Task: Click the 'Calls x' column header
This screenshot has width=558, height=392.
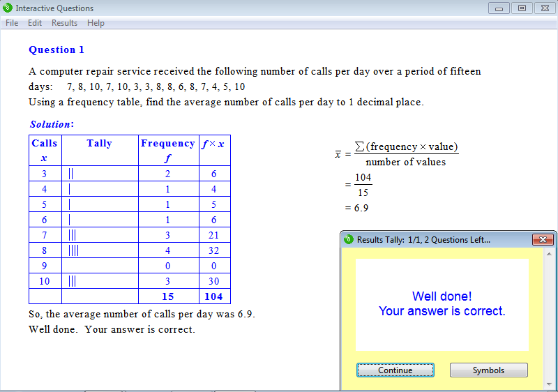Action: [x=45, y=150]
